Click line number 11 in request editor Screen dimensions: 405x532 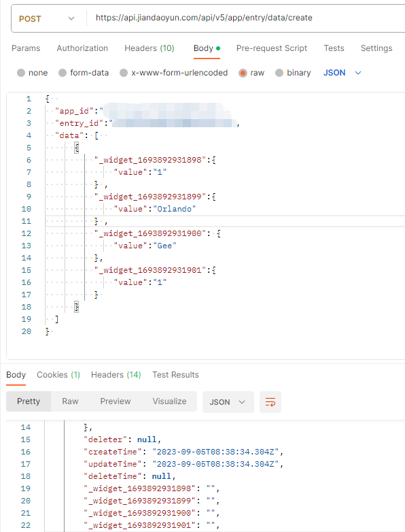pos(26,221)
